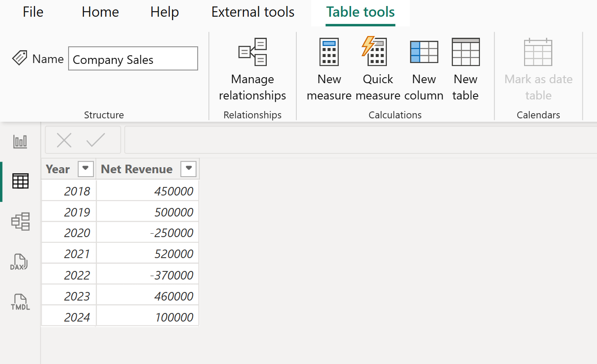Open the Net Revenue filter dropdown
Viewport: 597px width, 364px height.
(x=188, y=168)
